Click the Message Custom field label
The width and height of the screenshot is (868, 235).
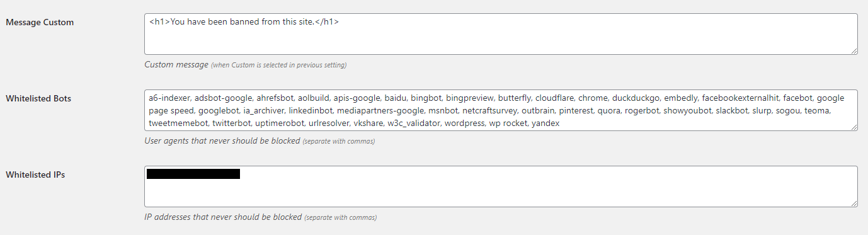tap(40, 22)
